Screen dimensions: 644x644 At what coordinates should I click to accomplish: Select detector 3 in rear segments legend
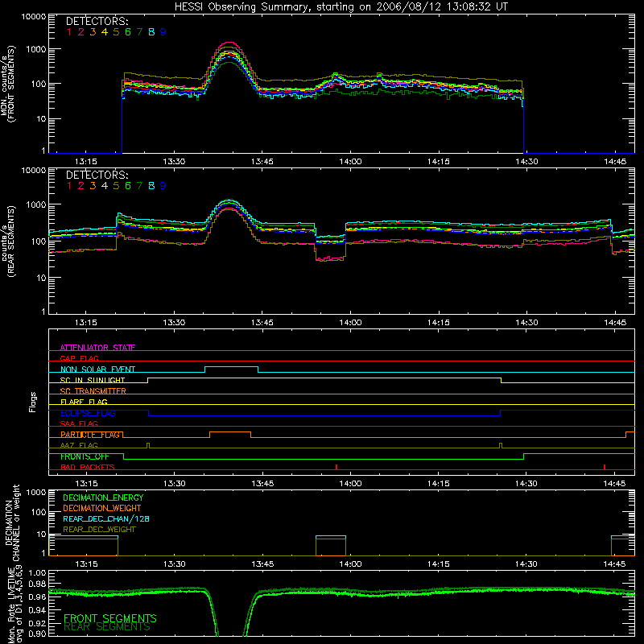point(93,186)
